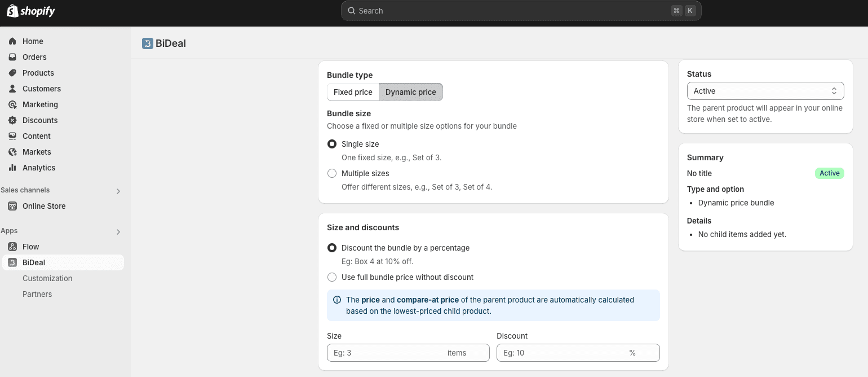This screenshot has width=868, height=377.
Task: Click 'Dynamic price bundle' summary text
Action: coord(736,203)
